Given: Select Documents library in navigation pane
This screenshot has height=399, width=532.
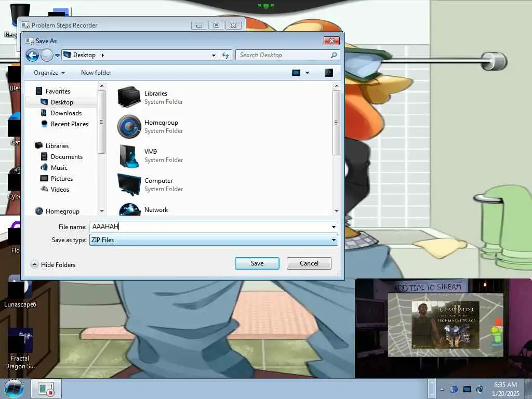Looking at the screenshot, I should [x=66, y=157].
